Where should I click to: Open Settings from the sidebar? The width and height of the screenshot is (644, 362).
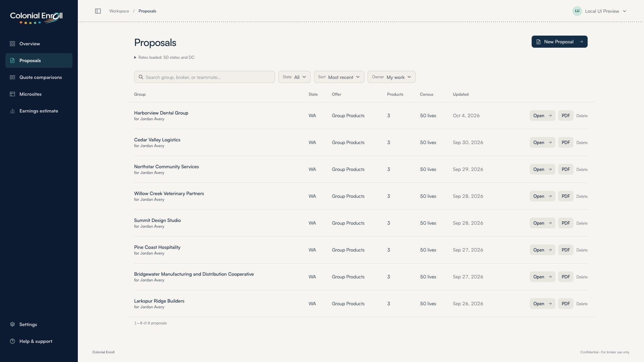click(x=39, y=324)
